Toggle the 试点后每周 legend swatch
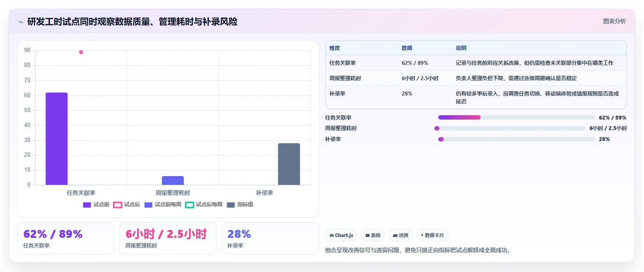 coord(190,205)
